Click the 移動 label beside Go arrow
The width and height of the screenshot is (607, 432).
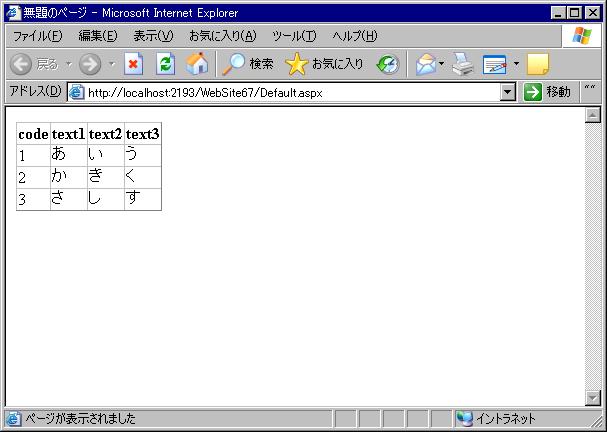coord(558,92)
